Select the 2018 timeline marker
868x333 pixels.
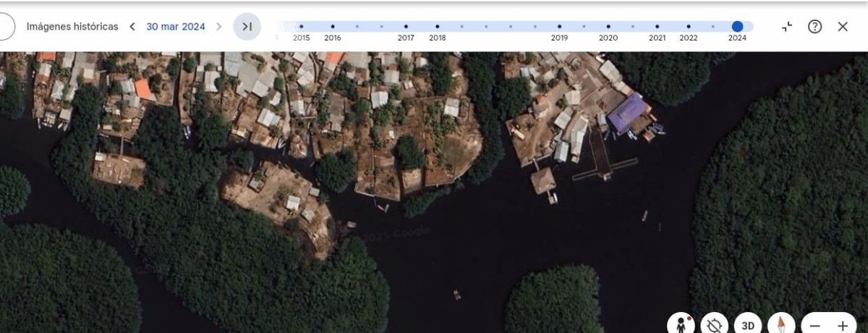tap(438, 27)
